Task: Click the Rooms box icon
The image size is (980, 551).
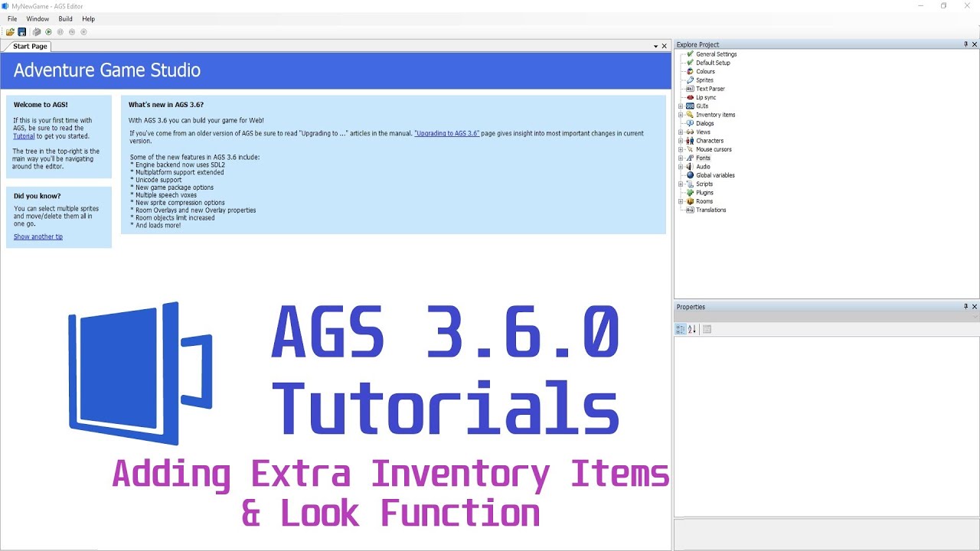Action: click(x=690, y=201)
